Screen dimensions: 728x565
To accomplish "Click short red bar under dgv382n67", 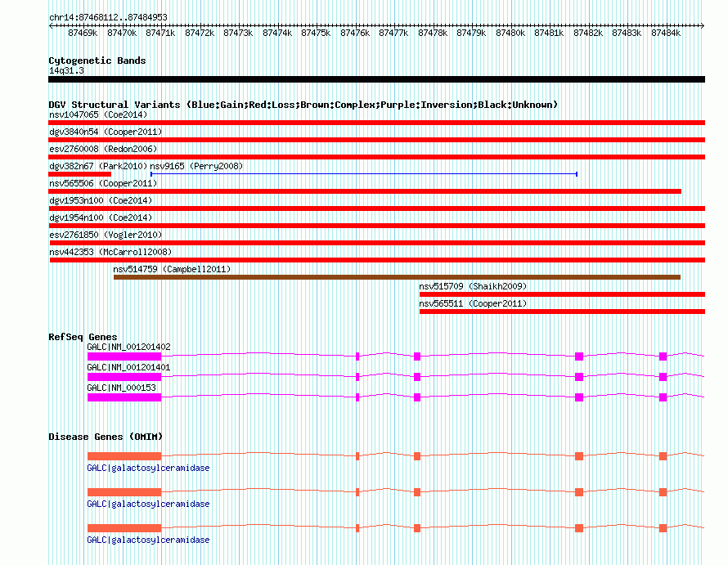I will coord(80,174).
